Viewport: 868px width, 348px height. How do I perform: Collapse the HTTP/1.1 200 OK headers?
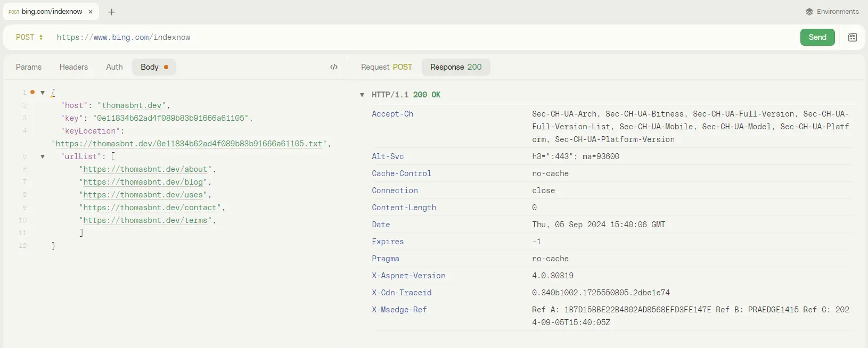coord(362,95)
